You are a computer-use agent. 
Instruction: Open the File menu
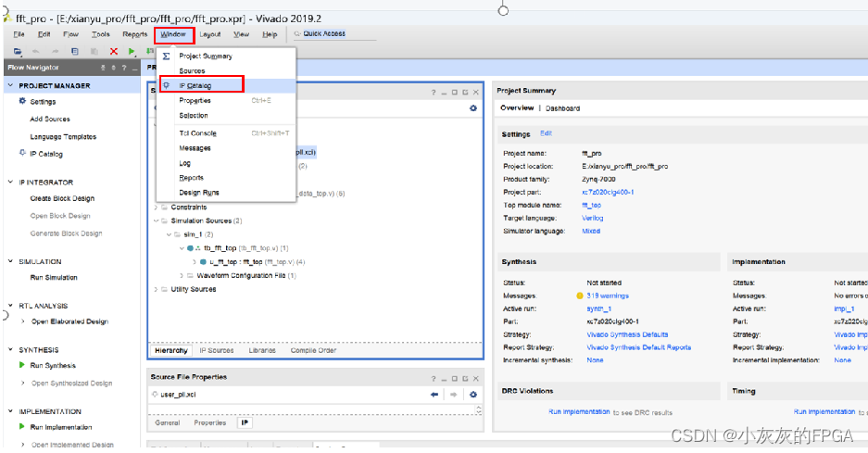click(x=19, y=34)
